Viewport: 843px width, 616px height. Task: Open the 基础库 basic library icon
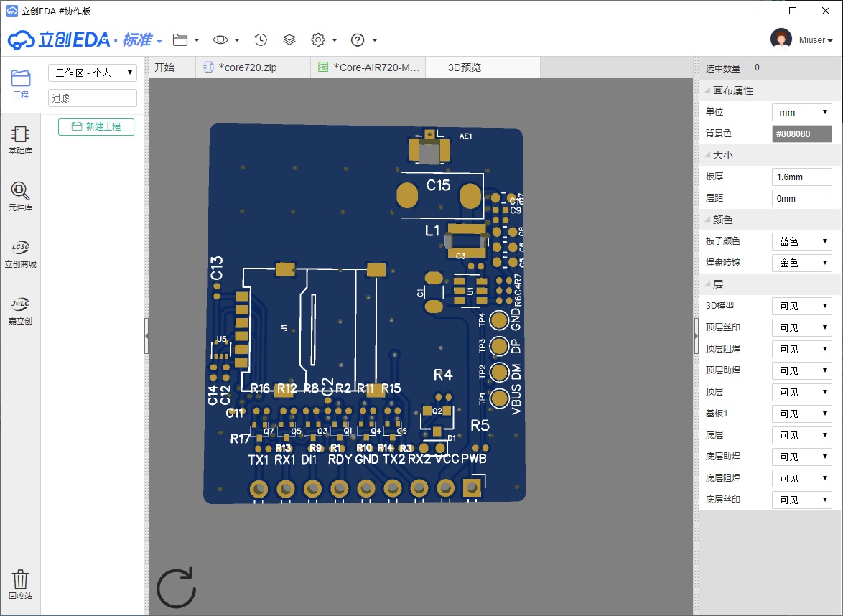click(20, 140)
